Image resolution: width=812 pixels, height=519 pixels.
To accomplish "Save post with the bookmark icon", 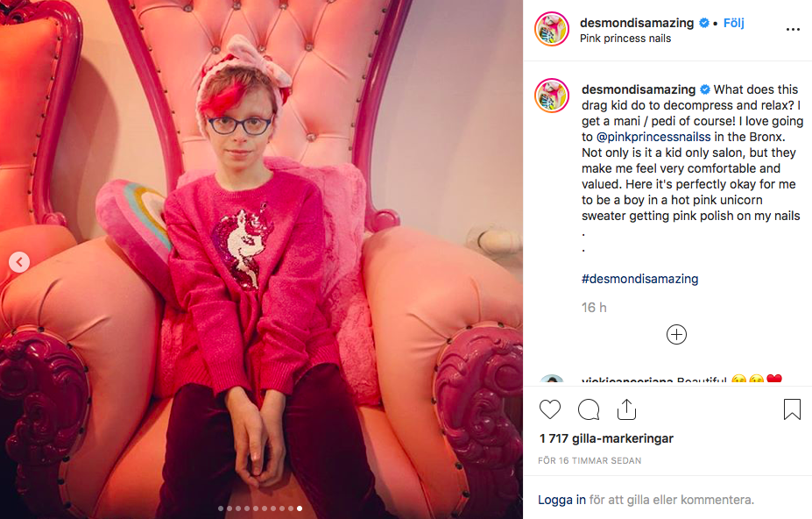I will pos(792,409).
